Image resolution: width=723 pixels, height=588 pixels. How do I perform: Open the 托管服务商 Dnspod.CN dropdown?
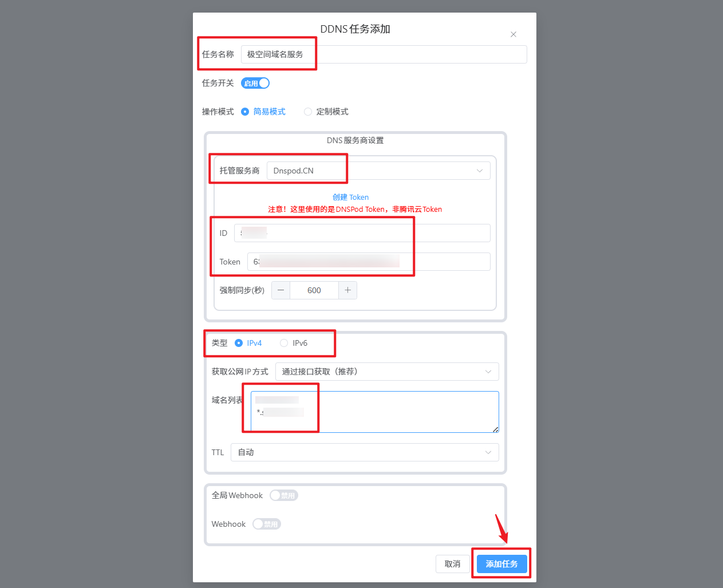[x=378, y=171]
